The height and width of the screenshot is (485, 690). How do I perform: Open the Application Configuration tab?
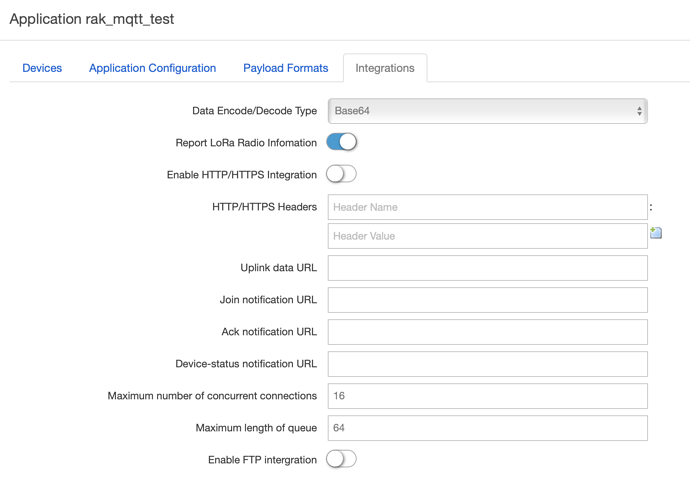152,68
